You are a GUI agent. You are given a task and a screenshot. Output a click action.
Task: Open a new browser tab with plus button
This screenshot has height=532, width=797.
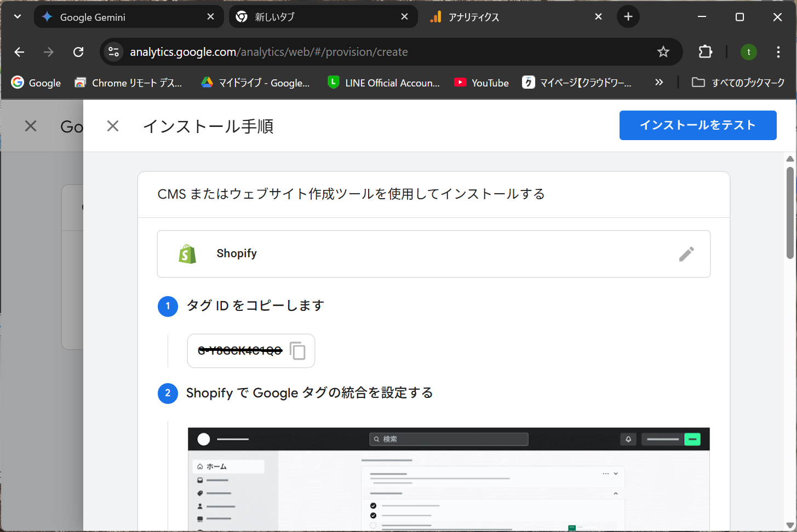point(628,17)
